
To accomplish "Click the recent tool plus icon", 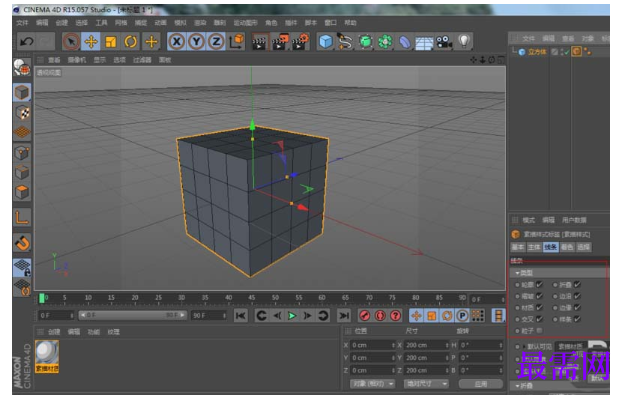I will coord(151,41).
